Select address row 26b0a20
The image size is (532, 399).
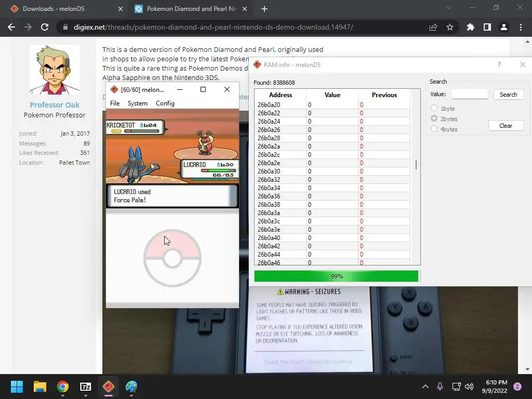(332, 105)
